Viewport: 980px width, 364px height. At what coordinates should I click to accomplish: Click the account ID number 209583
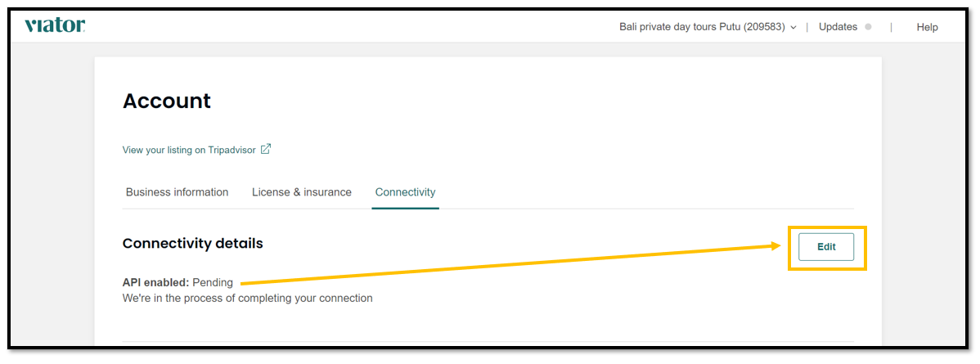pyautogui.click(x=764, y=27)
